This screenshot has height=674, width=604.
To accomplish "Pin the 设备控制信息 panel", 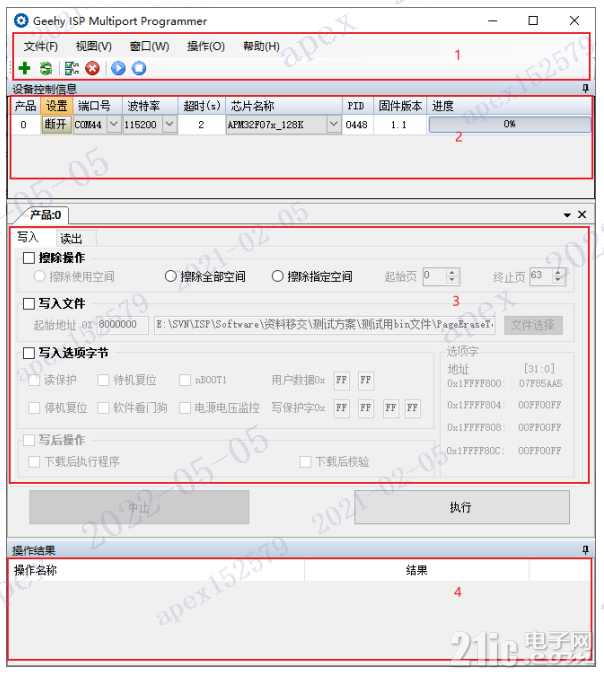I will pyautogui.click(x=585, y=89).
